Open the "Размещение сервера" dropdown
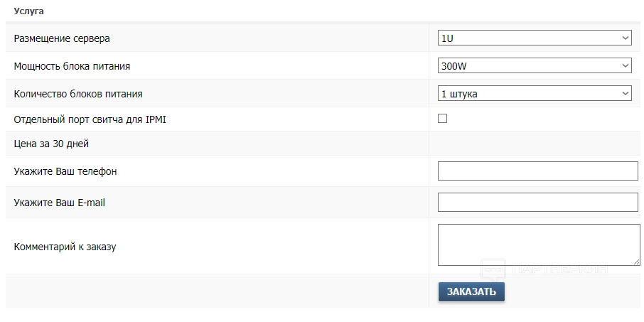 click(x=533, y=38)
